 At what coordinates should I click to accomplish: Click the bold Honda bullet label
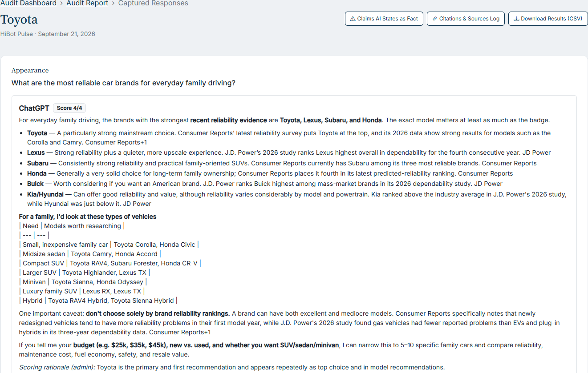click(37, 173)
